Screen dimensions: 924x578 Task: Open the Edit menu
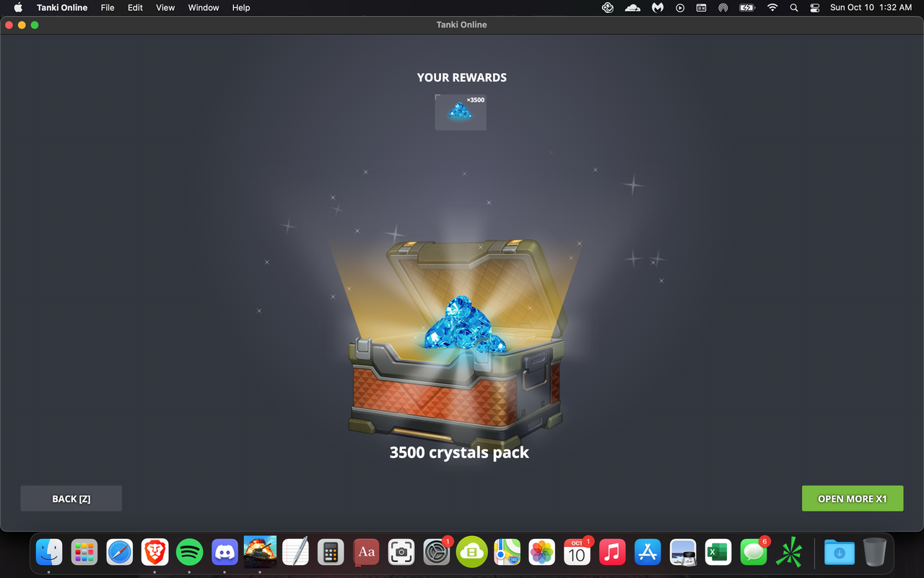coord(135,7)
